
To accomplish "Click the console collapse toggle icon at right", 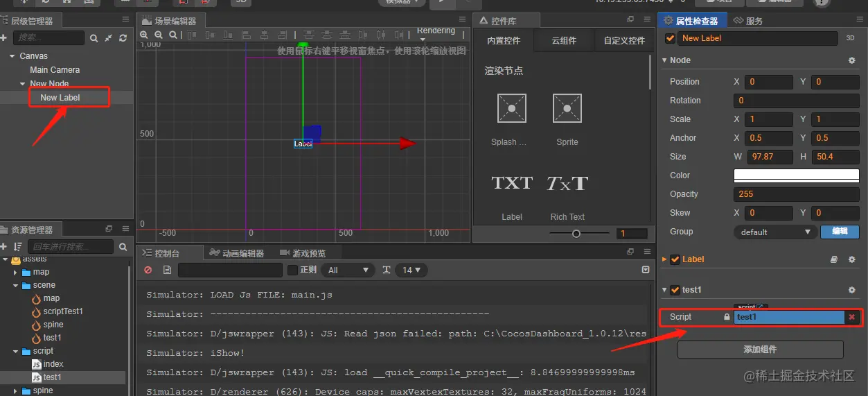I will (x=646, y=270).
